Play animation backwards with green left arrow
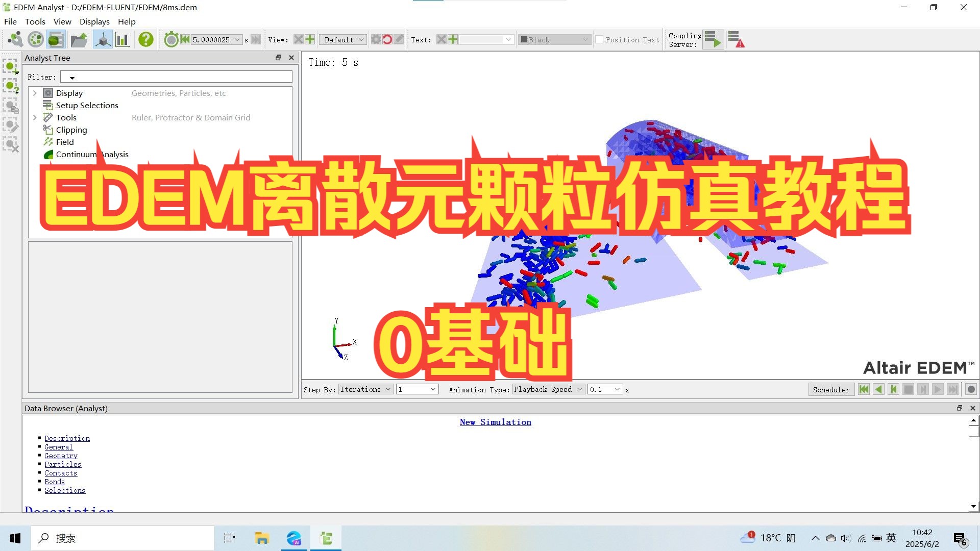 click(x=878, y=389)
